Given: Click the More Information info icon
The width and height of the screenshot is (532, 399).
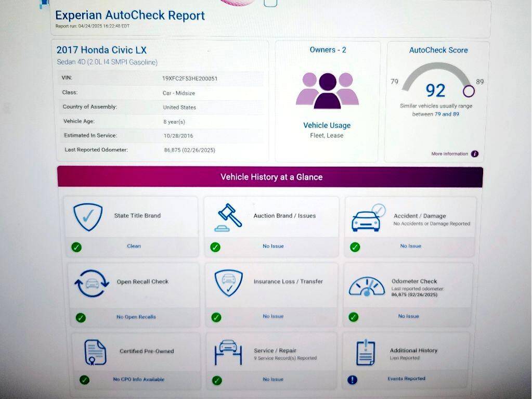Looking at the screenshot, I should (x=475, y=153).
